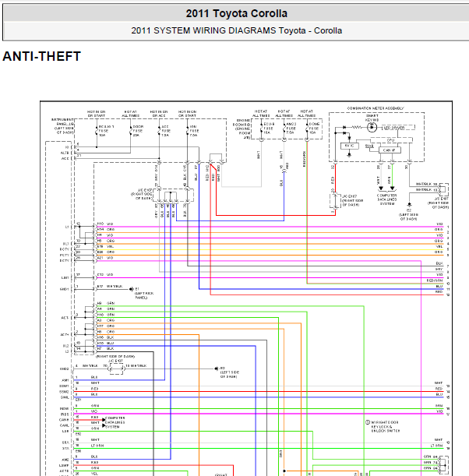Click the 'ACC' terminal label on the left
The height and width of the screenshot is (476, 469).
pos(65,158)
